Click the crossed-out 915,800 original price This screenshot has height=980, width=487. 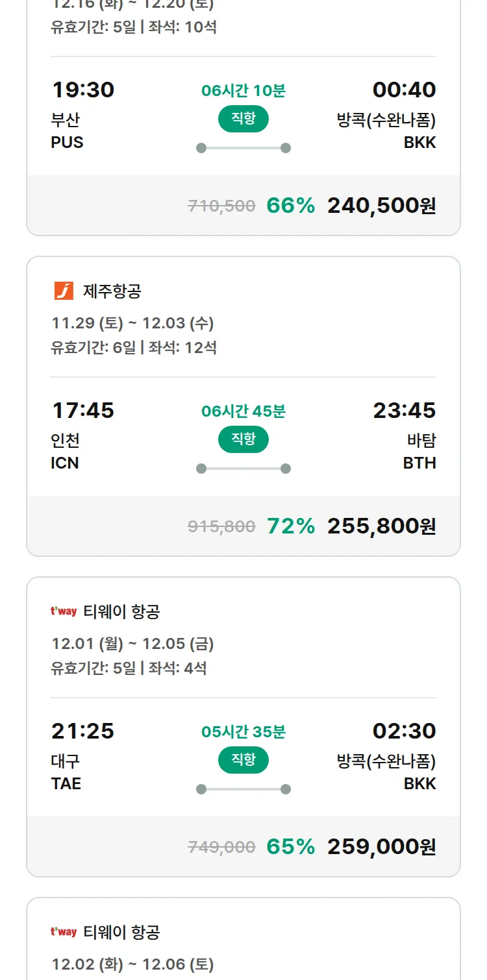click(221, 527)
